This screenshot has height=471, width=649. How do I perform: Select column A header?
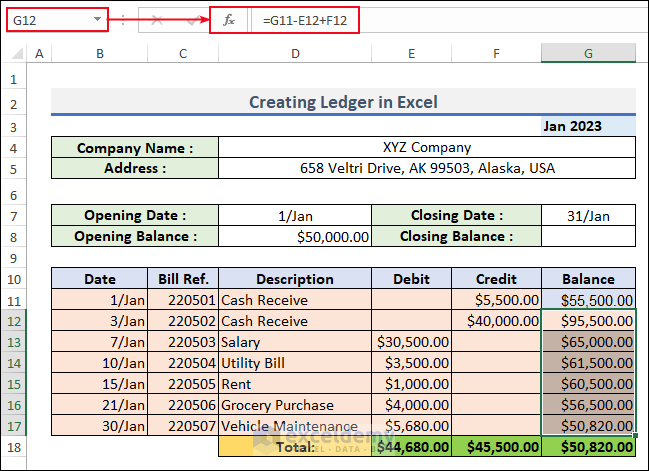tap(39, 53)
